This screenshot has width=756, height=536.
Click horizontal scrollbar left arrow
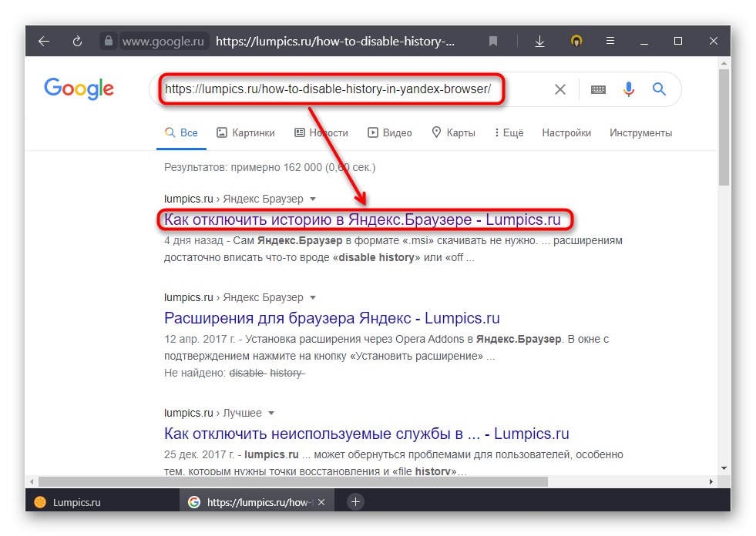32,481
